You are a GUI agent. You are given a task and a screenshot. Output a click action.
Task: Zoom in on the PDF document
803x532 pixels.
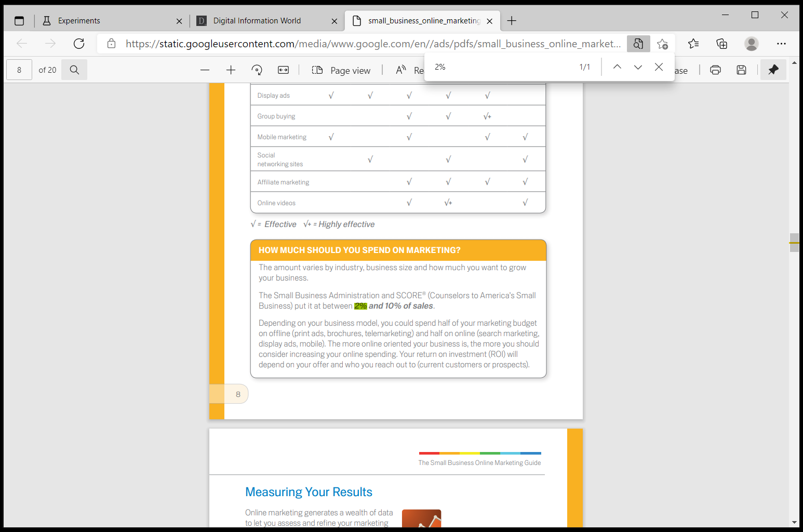pyautogui.click(x=231, y=70)
